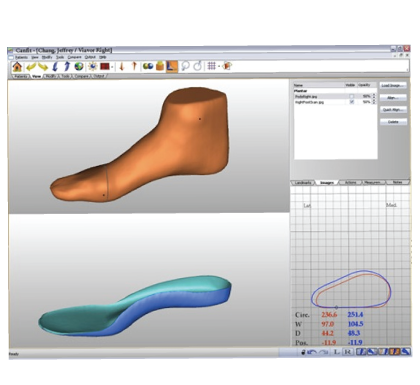Click the Align... button
420x385 pixels.
click(393, 98)
